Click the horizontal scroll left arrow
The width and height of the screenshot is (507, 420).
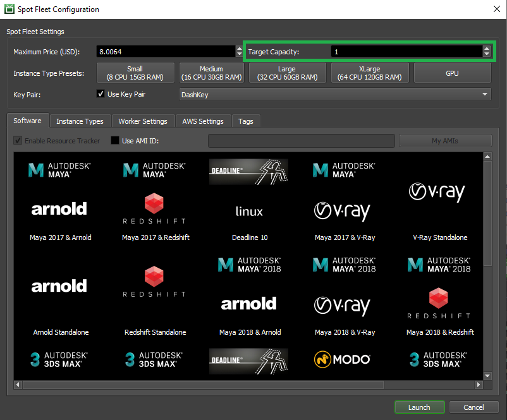click(18, 385)
